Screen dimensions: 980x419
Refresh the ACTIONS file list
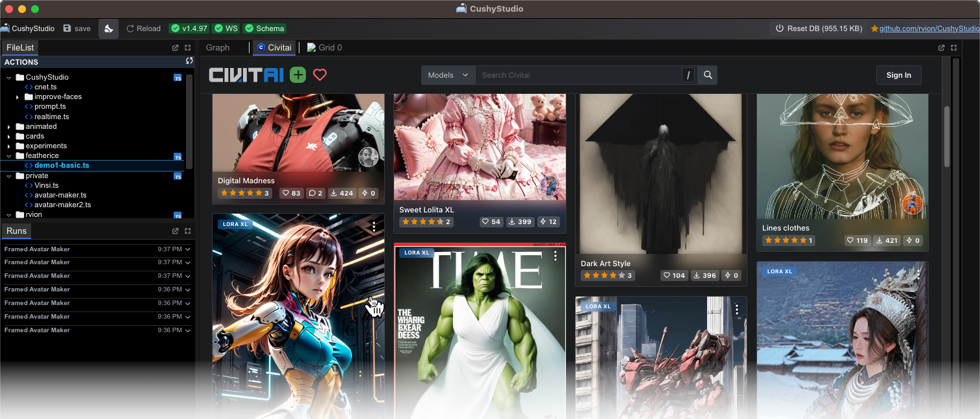coord(189,61)
